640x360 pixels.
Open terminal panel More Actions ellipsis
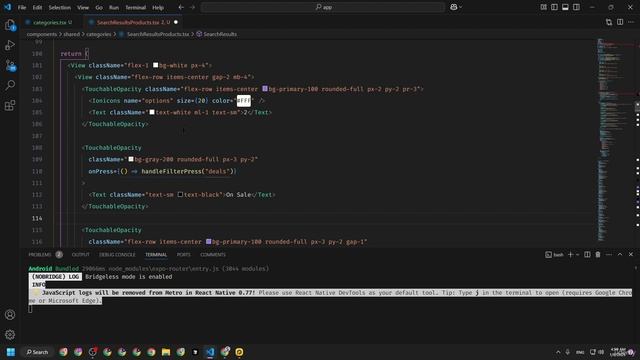[x=609, y=255]
